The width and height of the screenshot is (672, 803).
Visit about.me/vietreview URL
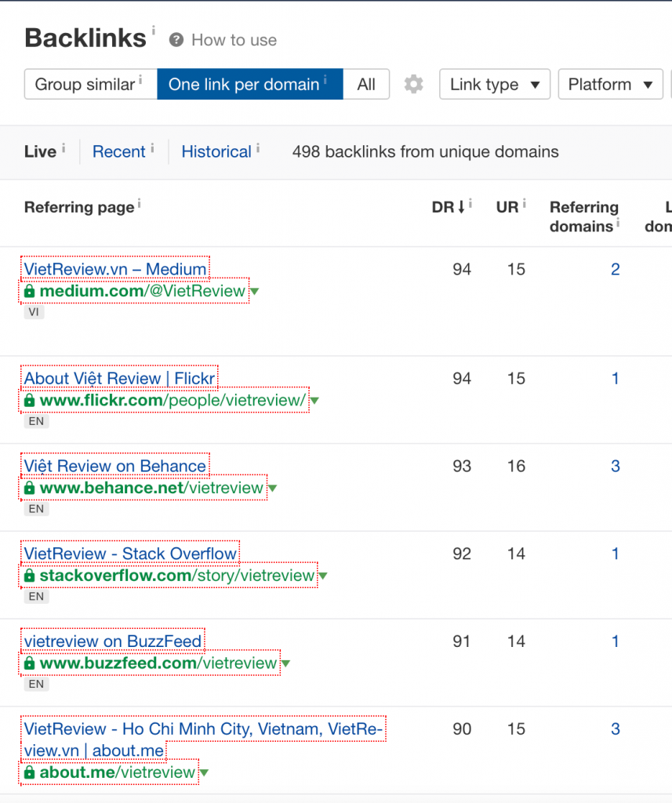point(118,772)
